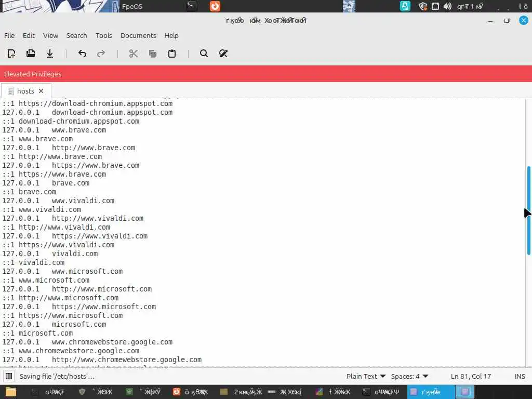Open Find and Replace toolbar icon
The height and width of the screenshot is (399, 532).
223,54
